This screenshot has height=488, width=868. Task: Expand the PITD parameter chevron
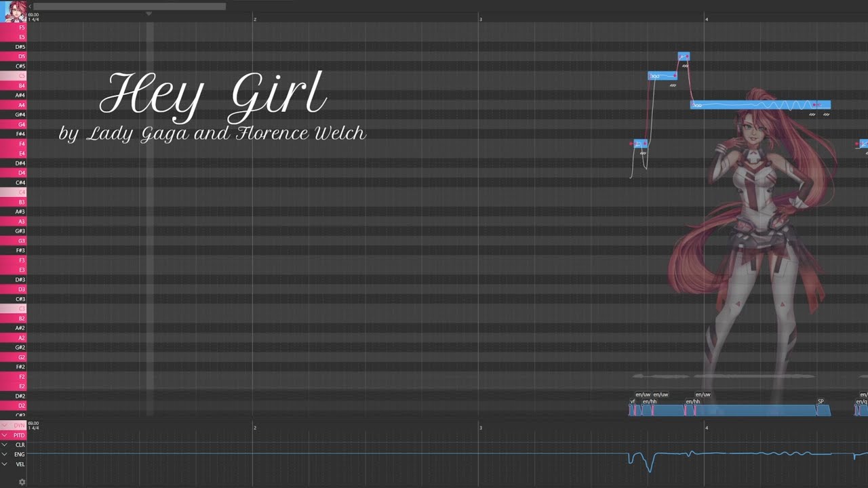click(5, 435)
